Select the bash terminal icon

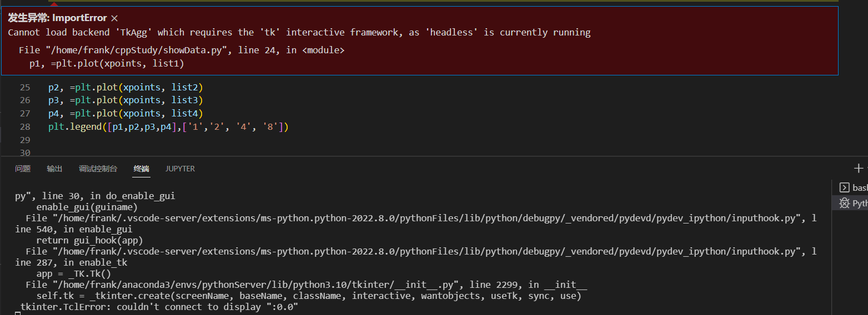pyautogui.click(x=844, y=188)
